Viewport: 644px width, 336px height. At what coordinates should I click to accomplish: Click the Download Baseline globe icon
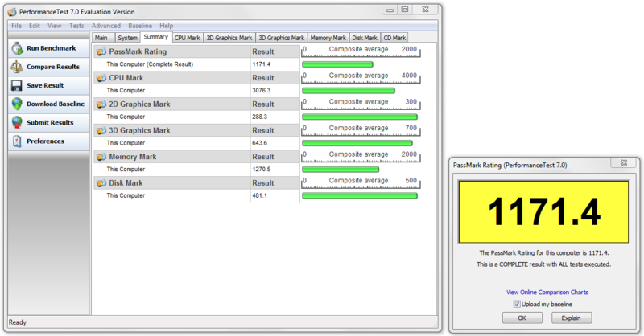17,104
